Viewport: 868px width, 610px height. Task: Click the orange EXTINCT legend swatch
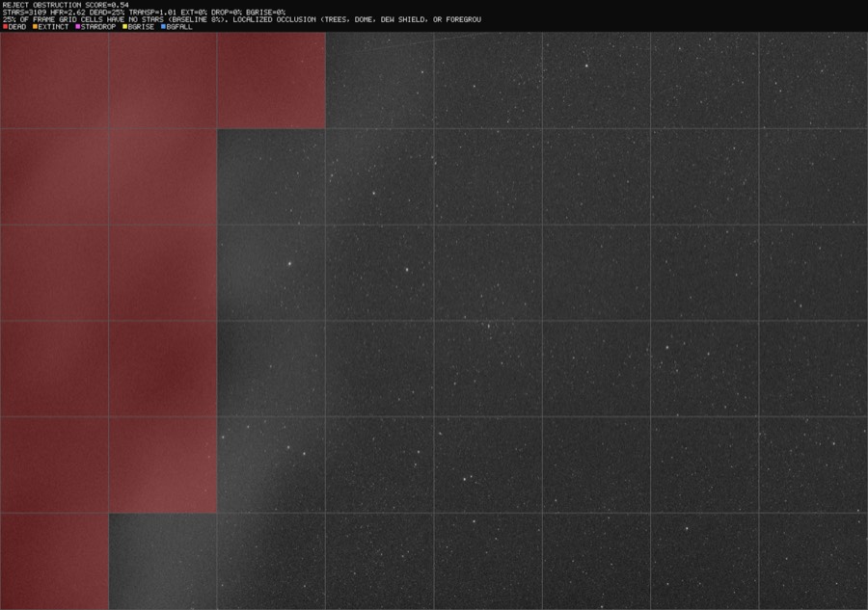click(x=35, y=27)
